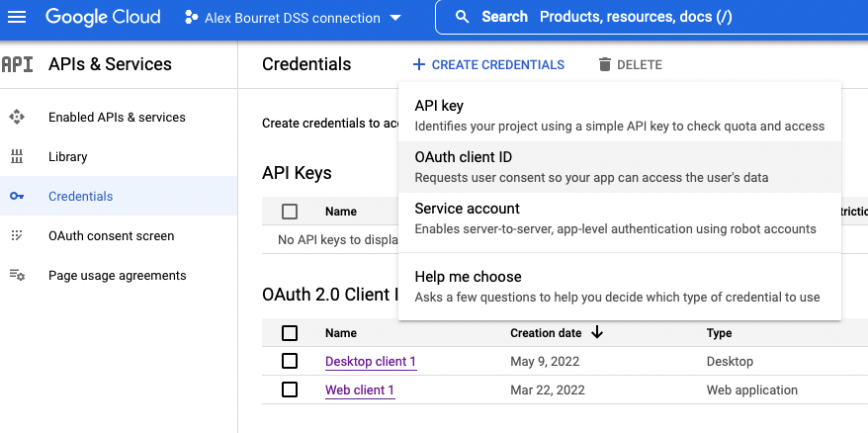Viewport: 868px width, 433px height.
Task: Click the trash can delete icon
Action: [604, 65]
